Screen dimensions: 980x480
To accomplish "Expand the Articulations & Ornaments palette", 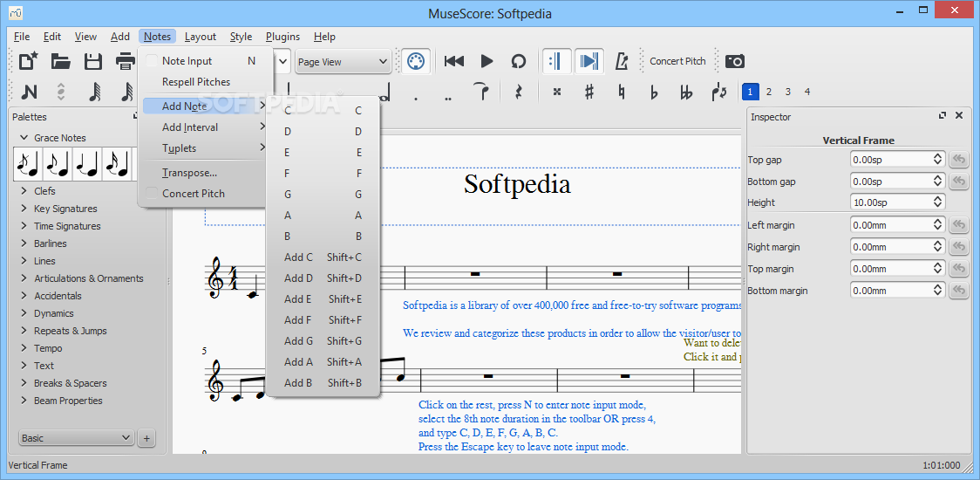I will tap(24, 278).
